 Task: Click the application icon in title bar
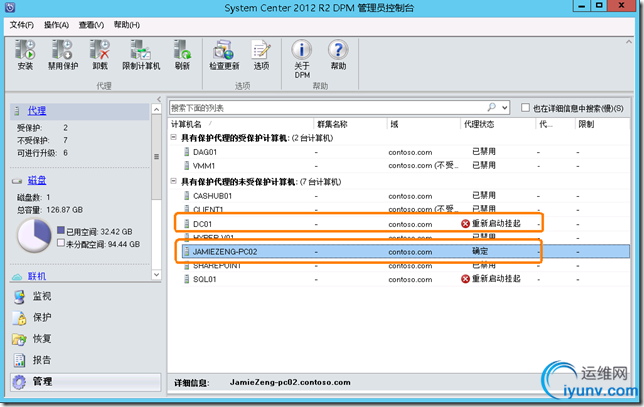[10, 7]
